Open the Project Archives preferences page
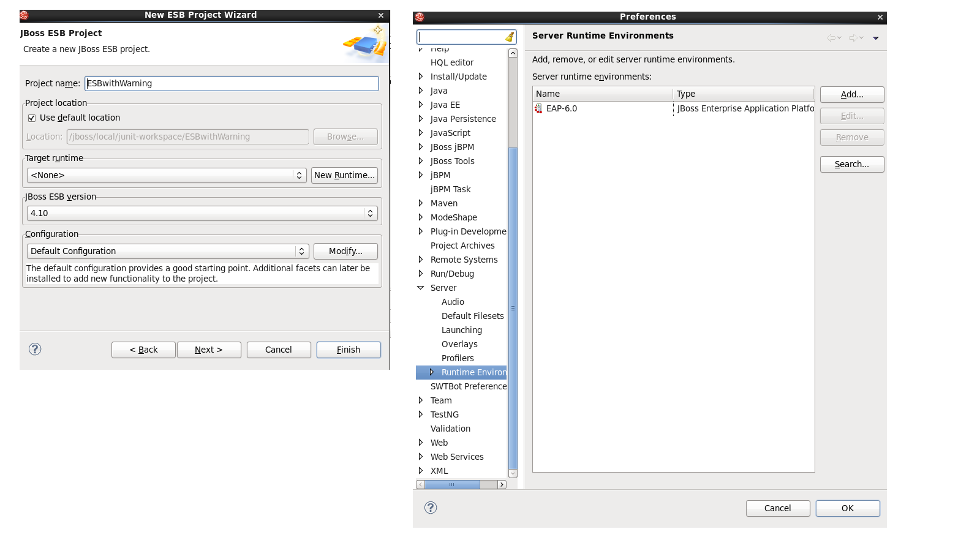The image size is (980, 551). pyautogui.click(x=462, y=246)
